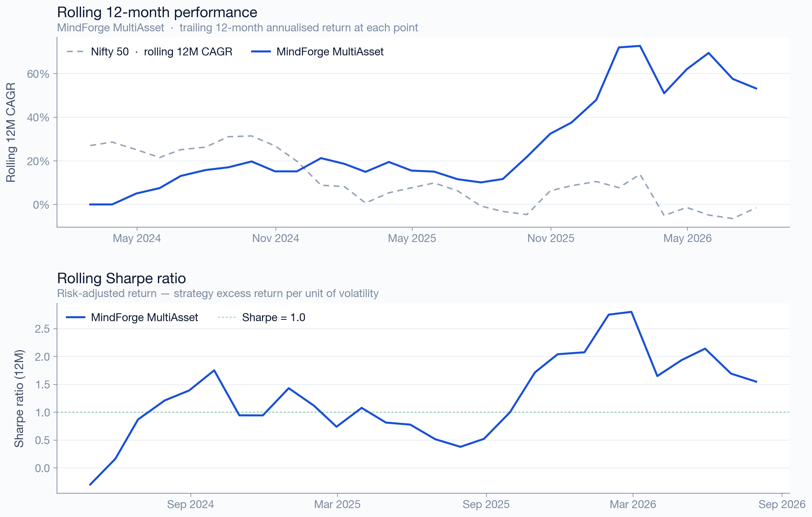Click the 'Mar 2025' x-axis label
This screenshot has height=517, width=812.
337,504
